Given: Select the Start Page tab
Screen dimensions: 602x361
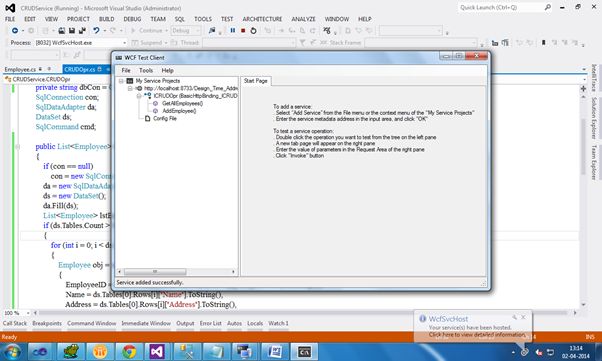Looking at the screenshot, I should [255, 81].
